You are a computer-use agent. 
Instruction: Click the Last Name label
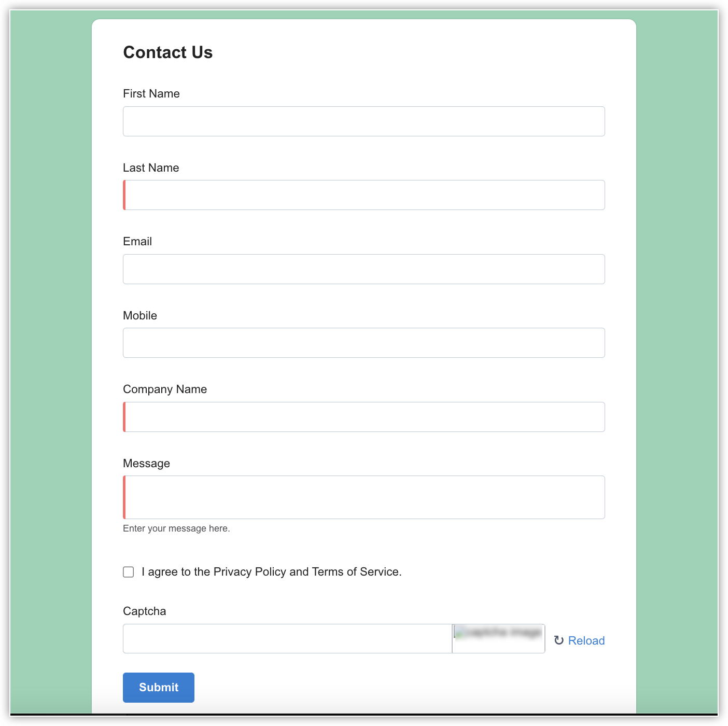tap(151, 167)
